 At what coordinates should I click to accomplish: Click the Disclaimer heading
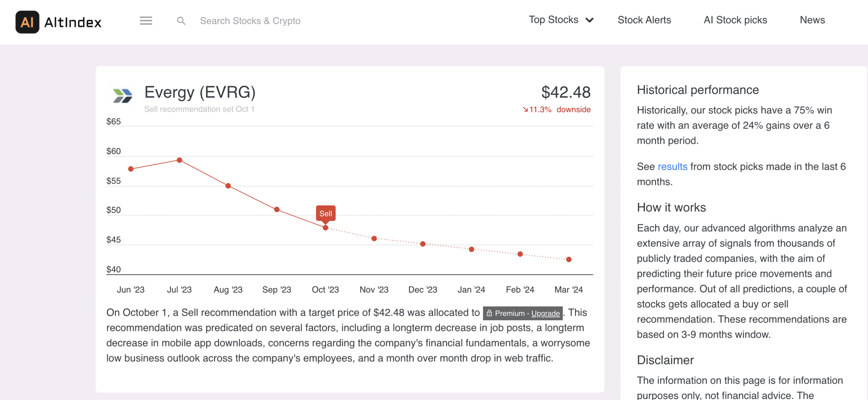point(665,360)
